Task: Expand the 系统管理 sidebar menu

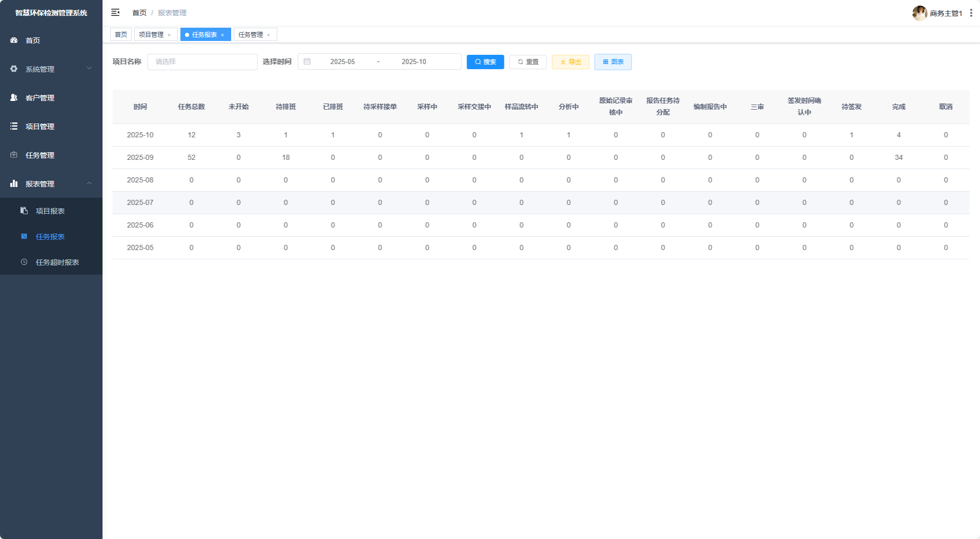Action: 51,69
